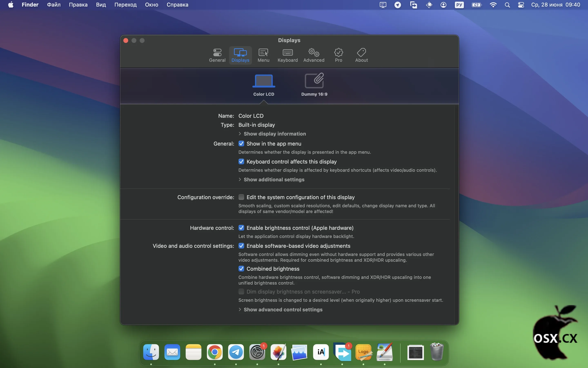
Task: Open System Settings from the Dock
Action: [x=257, y=352]
